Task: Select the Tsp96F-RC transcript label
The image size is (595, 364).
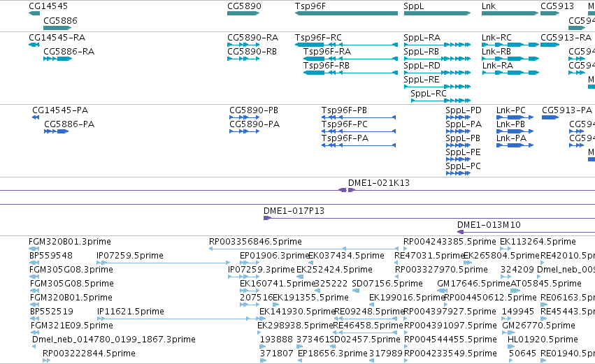Action: tap(318, 38)
